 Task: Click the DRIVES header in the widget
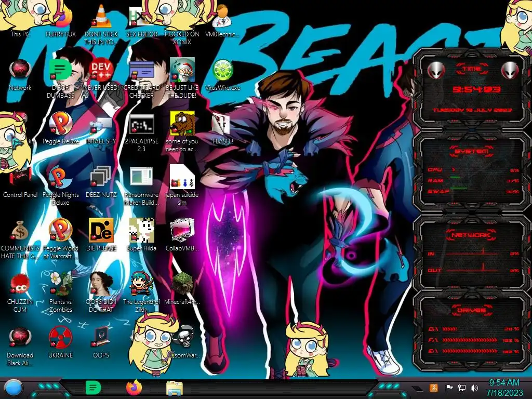click(472, 310)
